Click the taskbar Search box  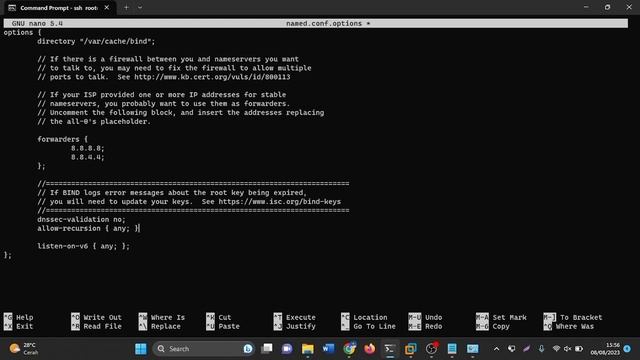pos(203,349)
